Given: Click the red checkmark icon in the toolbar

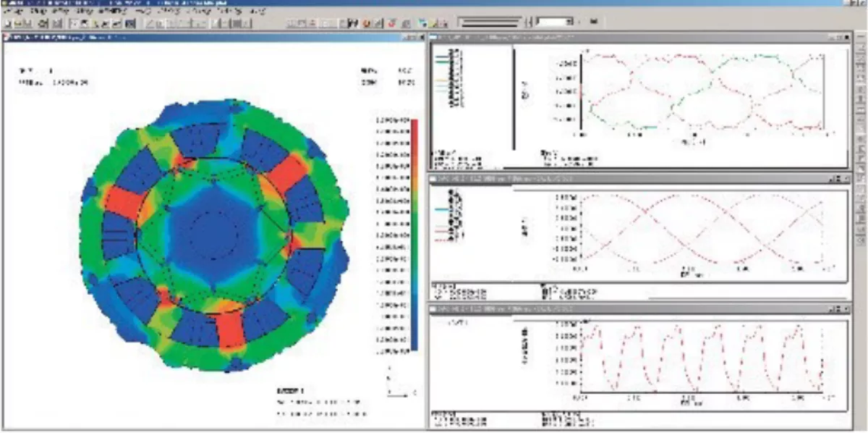Looking at the screenshot, I should 391,24.
